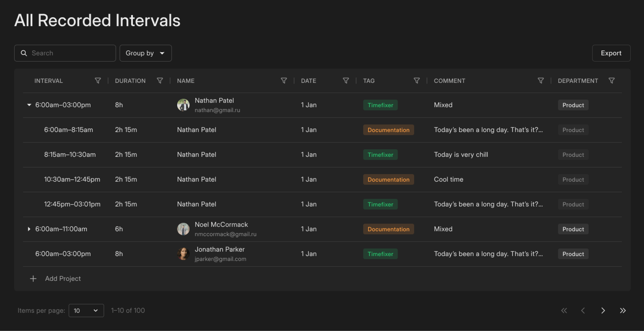Open the Department column filter
644x331 pixels.
612,81
